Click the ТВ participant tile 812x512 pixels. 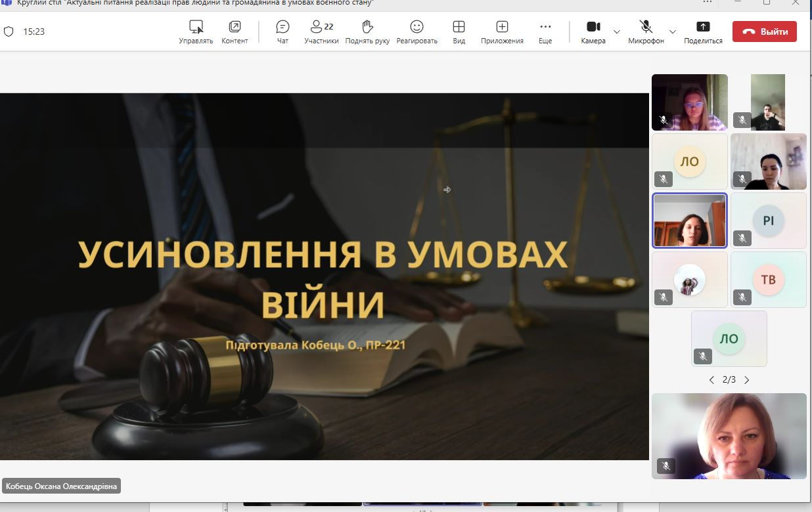[768, 280]
